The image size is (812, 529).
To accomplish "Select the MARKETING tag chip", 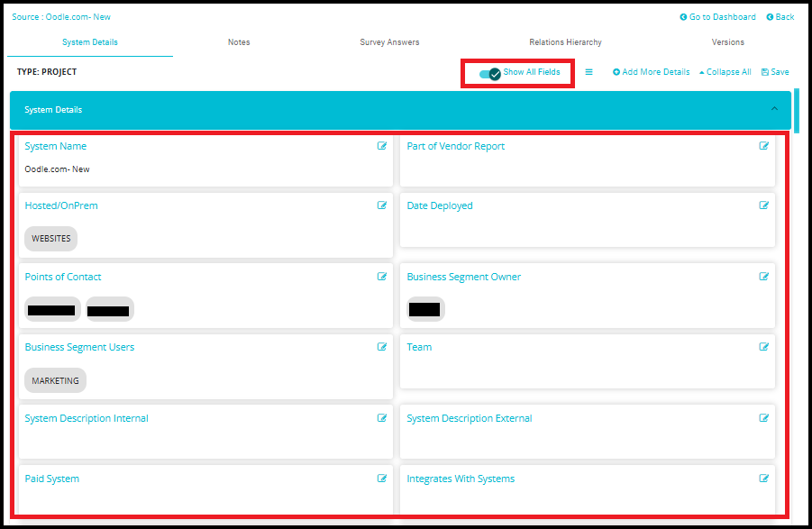I will [x=55, y=381].
